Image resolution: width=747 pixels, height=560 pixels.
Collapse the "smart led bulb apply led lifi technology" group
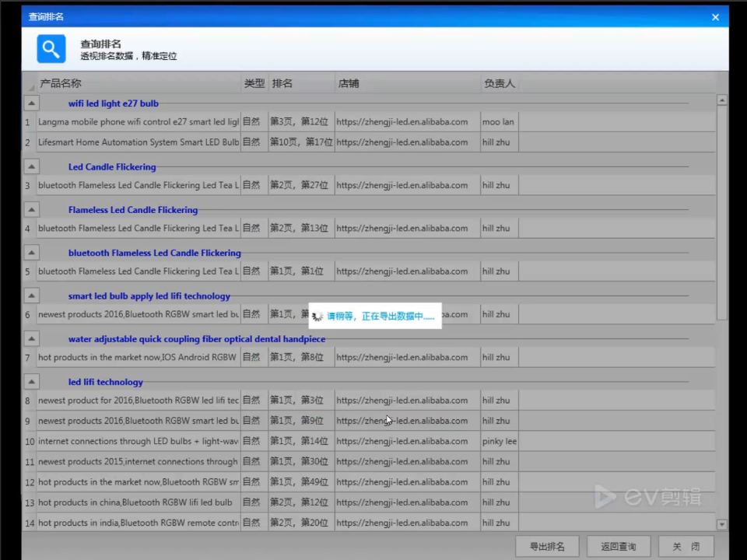click(31, 296)
